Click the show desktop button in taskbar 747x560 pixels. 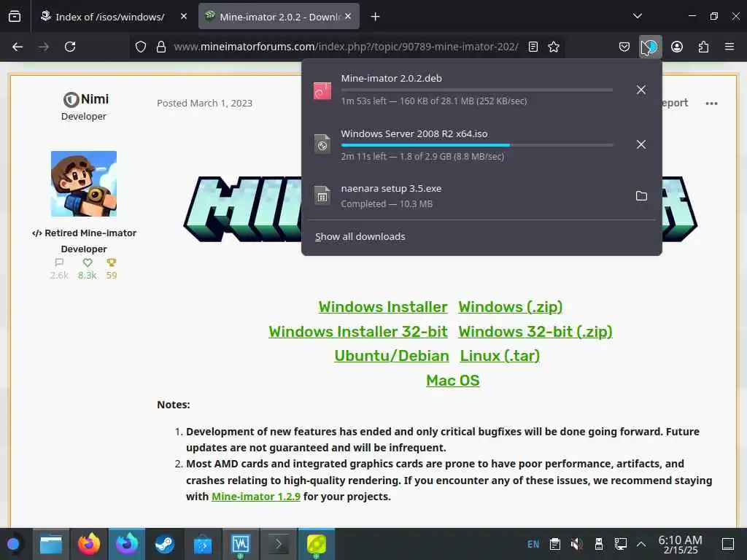pos(728,544)
